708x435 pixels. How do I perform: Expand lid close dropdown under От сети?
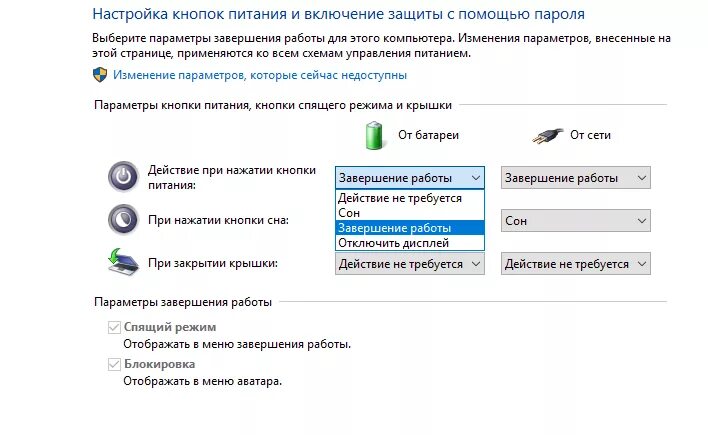[x=576, y=263]
